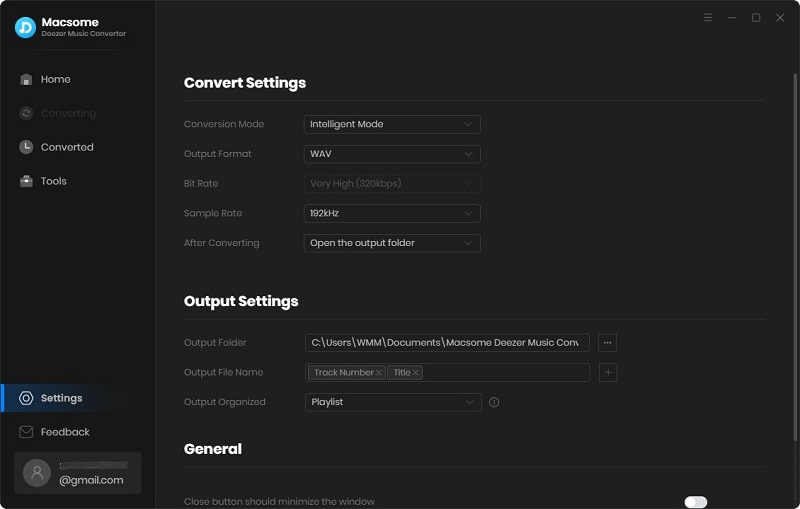Click the Settings gear icon
This screenshot has width=800, height=509.
26,398
